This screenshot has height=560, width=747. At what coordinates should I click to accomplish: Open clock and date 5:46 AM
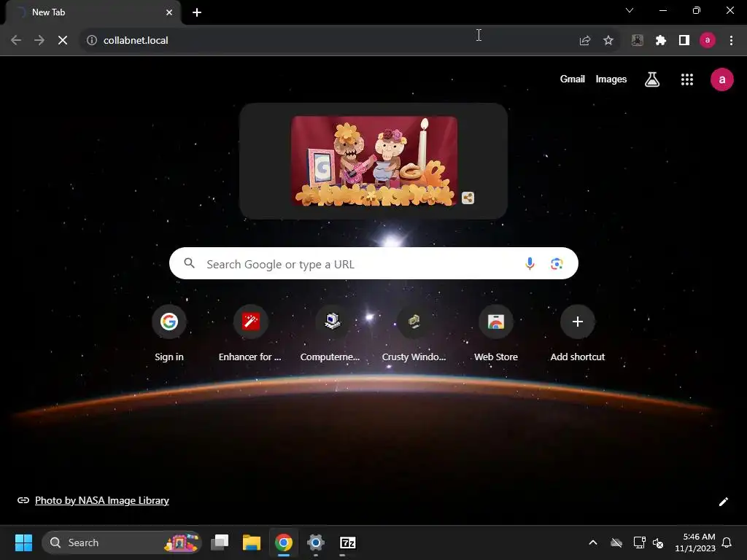coord(695,542)
